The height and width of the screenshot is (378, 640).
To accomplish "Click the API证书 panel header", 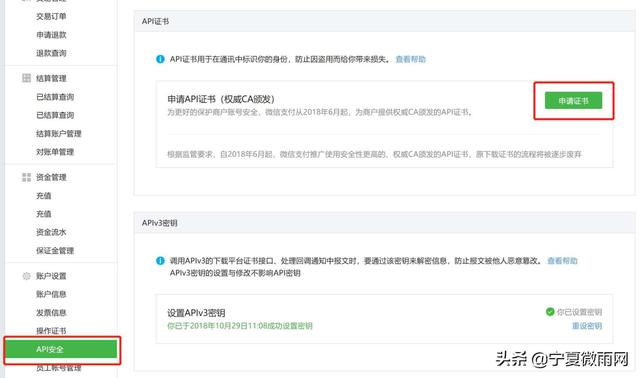I will 384,21.
